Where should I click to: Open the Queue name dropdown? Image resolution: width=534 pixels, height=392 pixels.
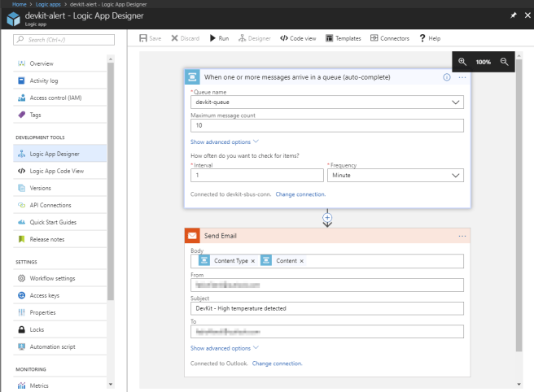tap(456, 103)
